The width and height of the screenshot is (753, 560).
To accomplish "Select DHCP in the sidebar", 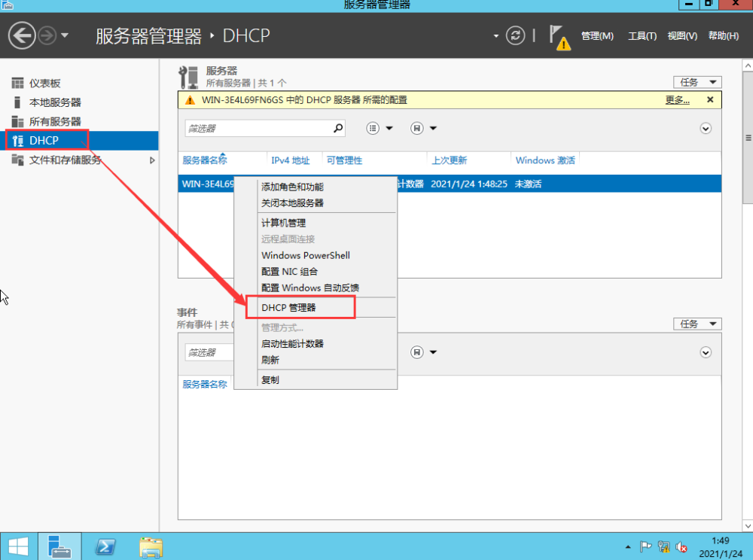I will pos(80,141).
